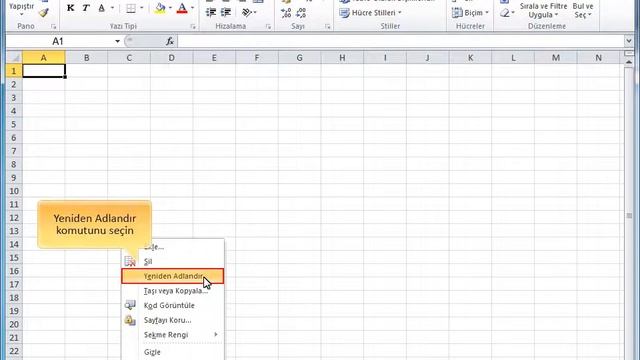The image size is (640, 360).
Task: Apply the red font color A
Action: [x=182, y=8]
